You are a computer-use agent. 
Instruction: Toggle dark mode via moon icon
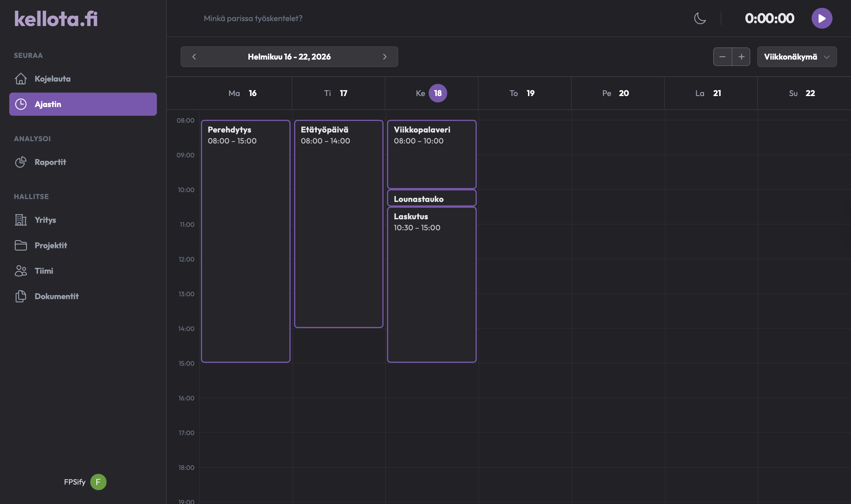700,18
